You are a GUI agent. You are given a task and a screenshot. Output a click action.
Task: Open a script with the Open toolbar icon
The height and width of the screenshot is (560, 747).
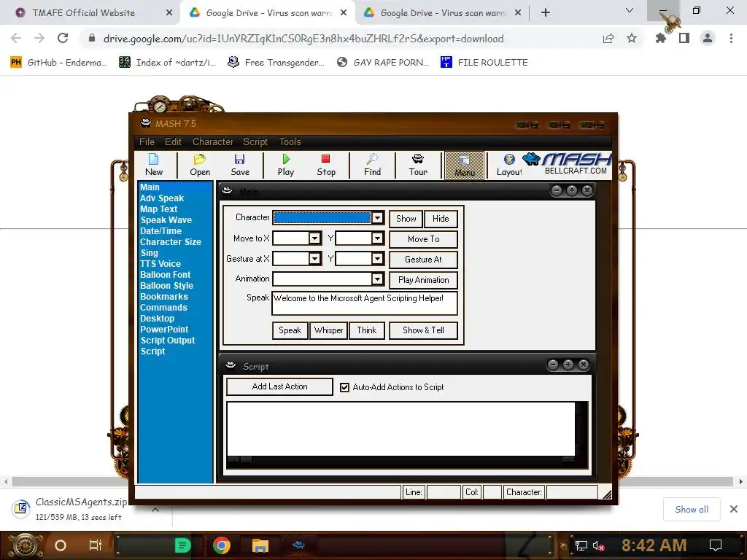pyautogui.click(x=200, y=165)
